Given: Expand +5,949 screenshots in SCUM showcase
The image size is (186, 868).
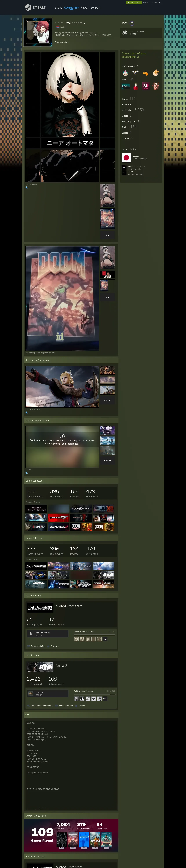Looking at the screenshot, I should 107,460.
